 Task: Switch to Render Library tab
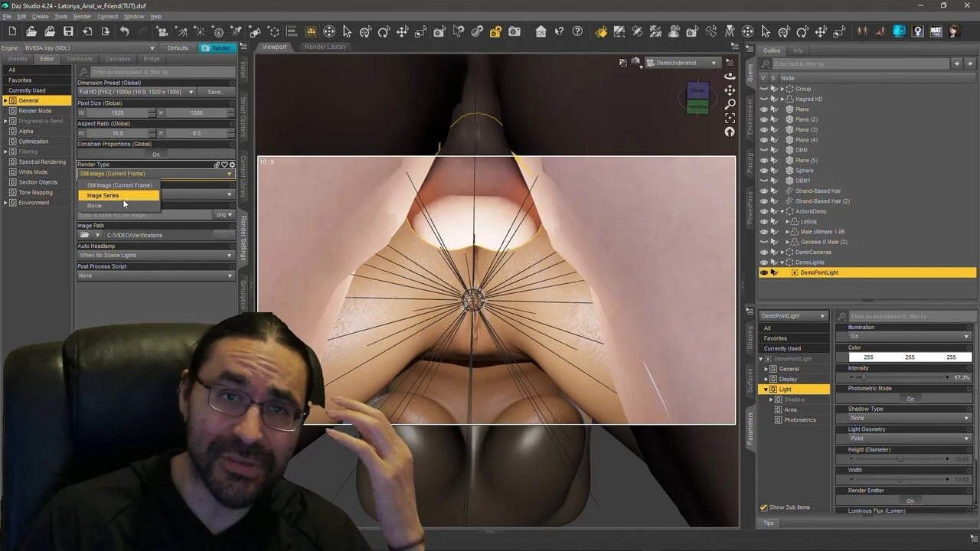pyautogui.click(x=325, y=47)
